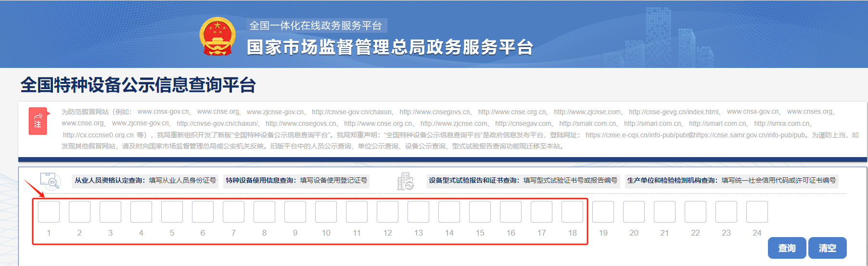Focus input box number 22
Viewport: 868px width, 266px height.
tap(695, 212)
